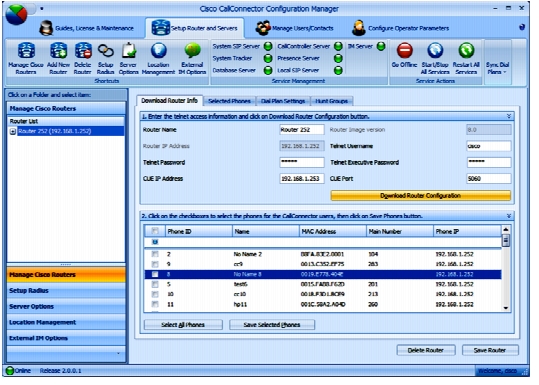
Task: Open Server Options navigation pane item
Action: 66,307
